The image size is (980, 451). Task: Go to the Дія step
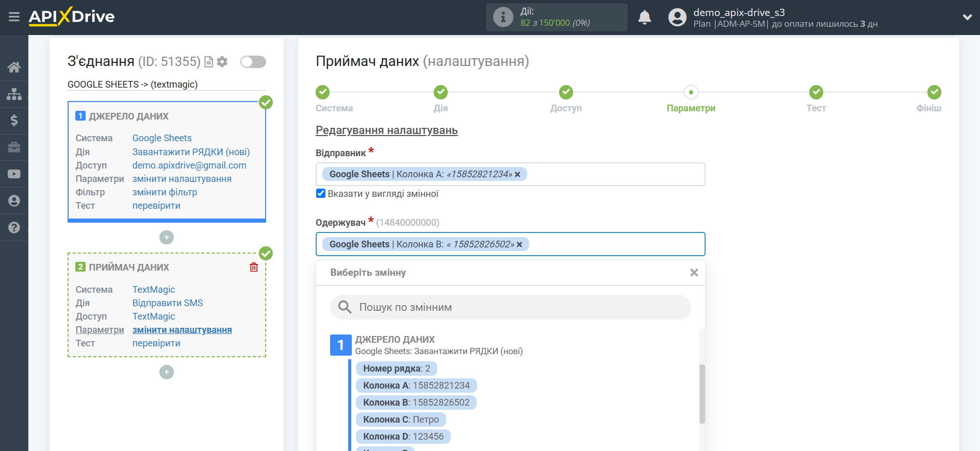tap(440, 92)
